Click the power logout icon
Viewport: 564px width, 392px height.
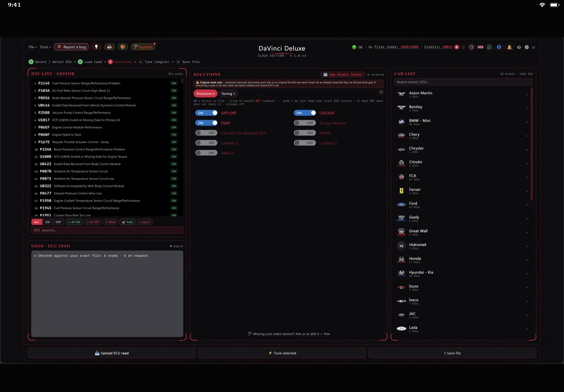click(x=534, y=47)
